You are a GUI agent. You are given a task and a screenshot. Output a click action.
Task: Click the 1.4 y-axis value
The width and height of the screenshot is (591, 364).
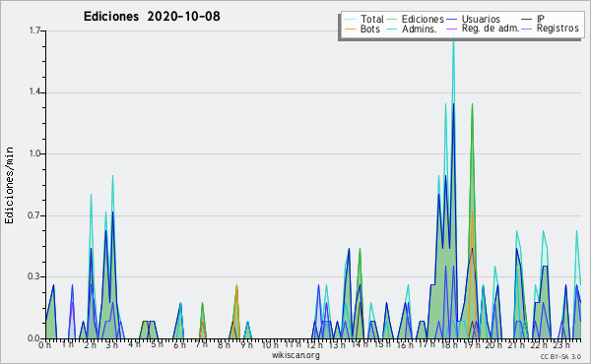[x=34, y=92]
